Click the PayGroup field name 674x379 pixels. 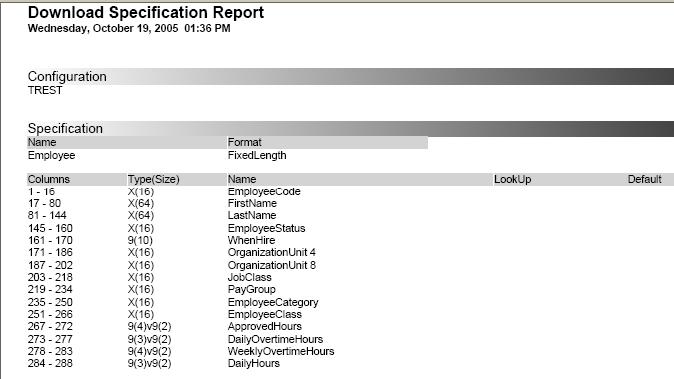[251, 290]
